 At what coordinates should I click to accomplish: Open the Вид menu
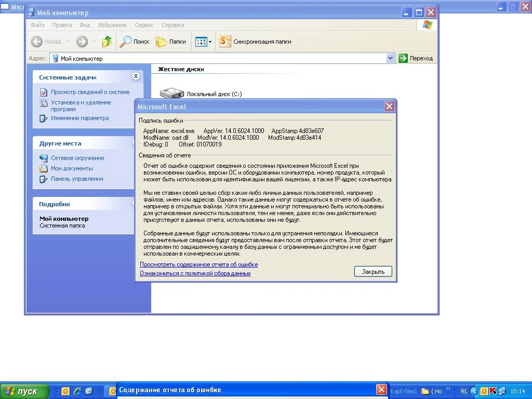[85, 25]
